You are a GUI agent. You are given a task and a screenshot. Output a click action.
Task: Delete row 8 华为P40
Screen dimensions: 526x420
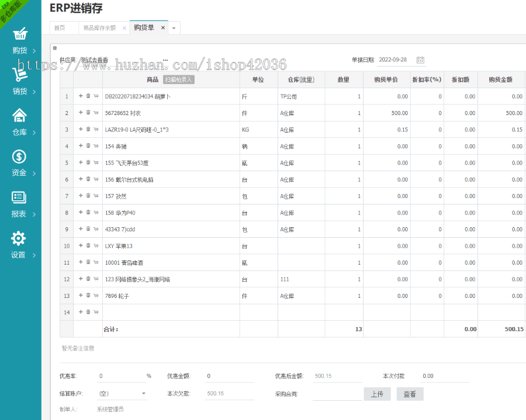coord(88,212)
